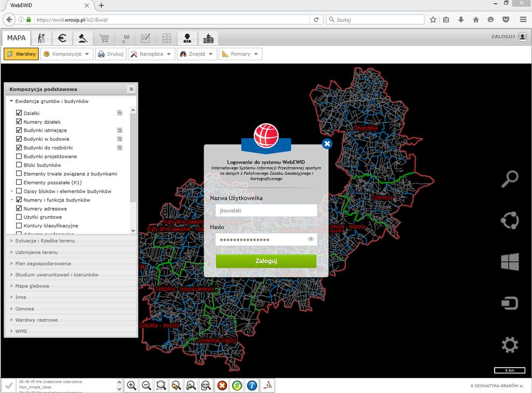The width and height of the screenshot is (532, 393).
Task: Click the Hasło password field
Action: point(267,239)
